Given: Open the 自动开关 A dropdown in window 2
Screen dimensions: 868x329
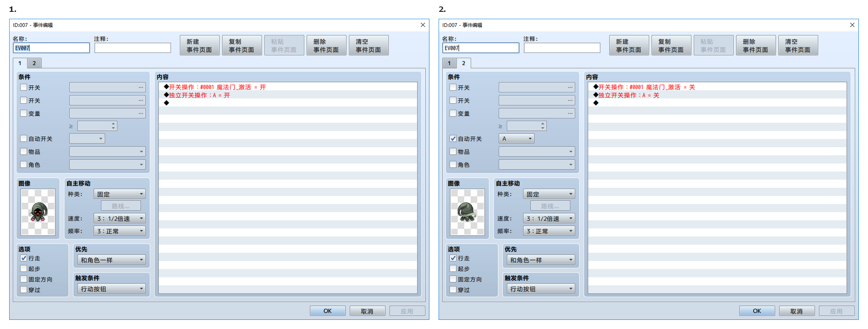Looking at the screenshot, I should [x=516, y=138].
